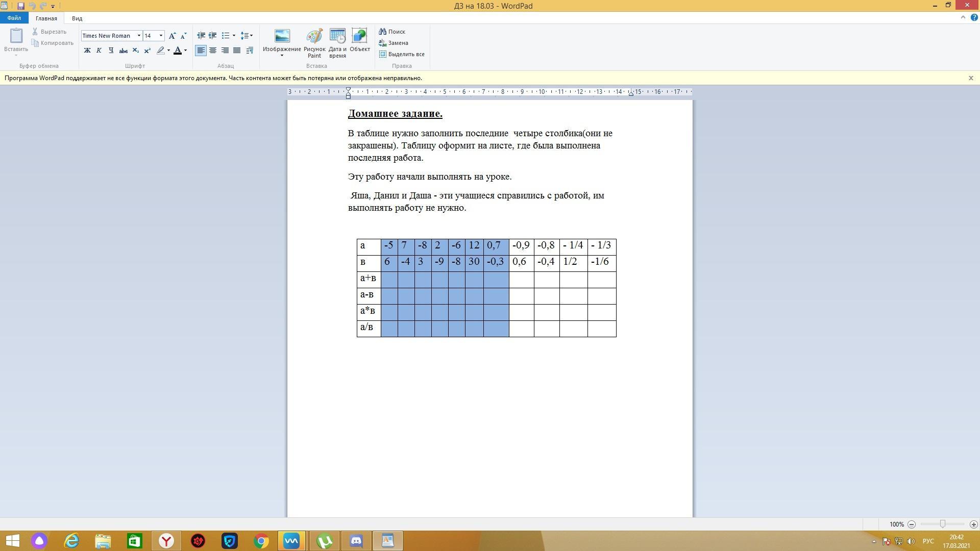Apply strikethrough formatting
The width and height of the screenshot is (980, 551).
click(123, 51)
